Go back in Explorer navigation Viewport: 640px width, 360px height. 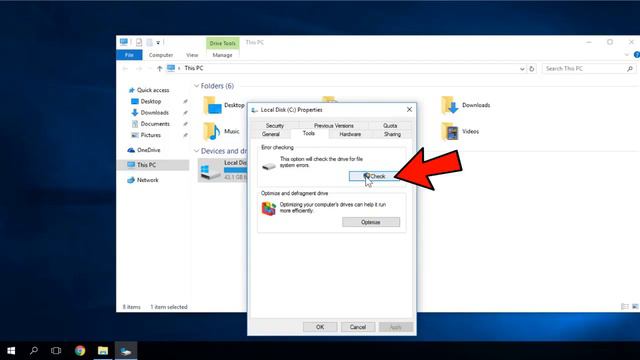tap(125, 69)
